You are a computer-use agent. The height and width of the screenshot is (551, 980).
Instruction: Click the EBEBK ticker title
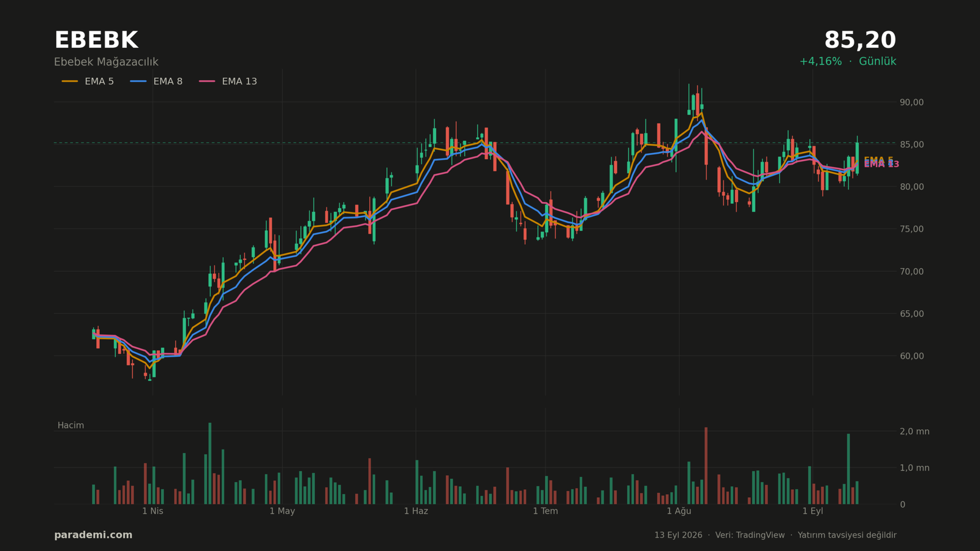[96, 41]
